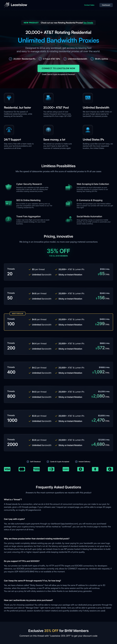Image resolution: width=117 pixels, height=644 pixels.
Task: Click the Mastercard payment icon
Action: pyautogui.click(x=22, y=469)
